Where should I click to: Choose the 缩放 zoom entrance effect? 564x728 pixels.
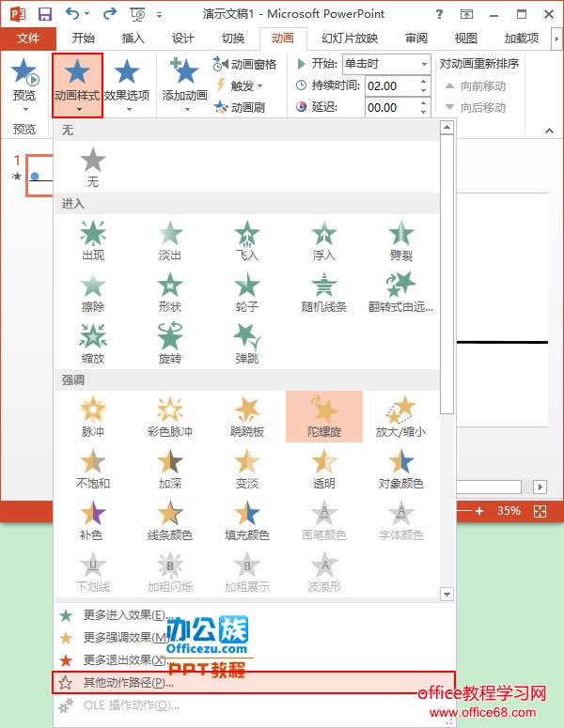pyautogui.click(x=93, y=344)
